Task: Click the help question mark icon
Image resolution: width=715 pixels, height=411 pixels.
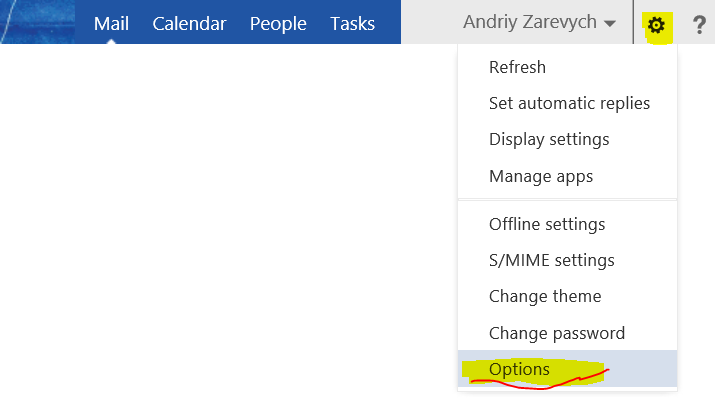Action: coord(699,25)
